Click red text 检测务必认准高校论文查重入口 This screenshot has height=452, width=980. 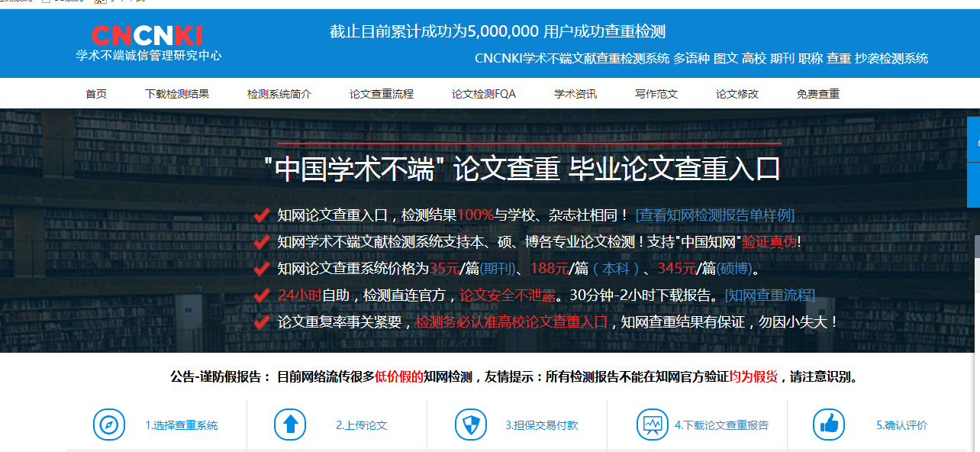click(x=511, y=322)
